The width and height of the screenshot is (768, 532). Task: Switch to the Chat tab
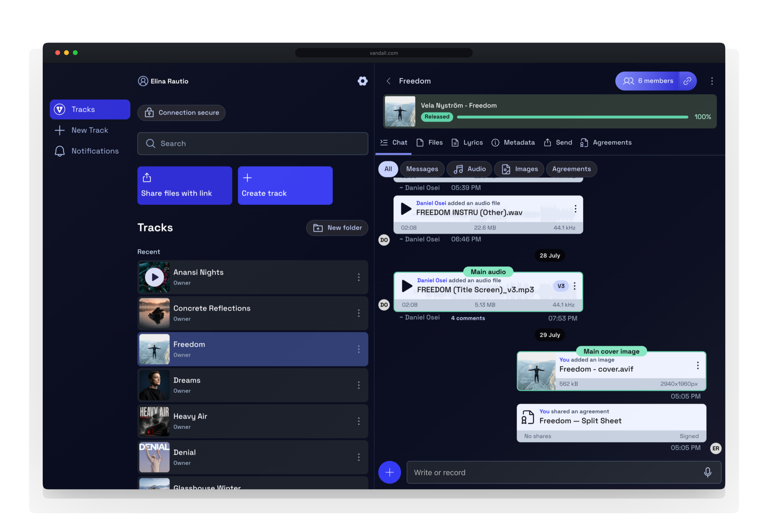point(394,142)
